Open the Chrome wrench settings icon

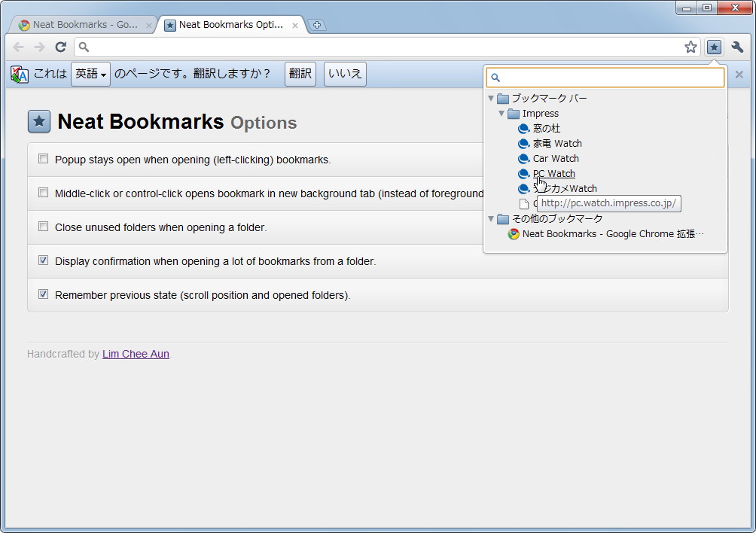(x=736, y=47)
